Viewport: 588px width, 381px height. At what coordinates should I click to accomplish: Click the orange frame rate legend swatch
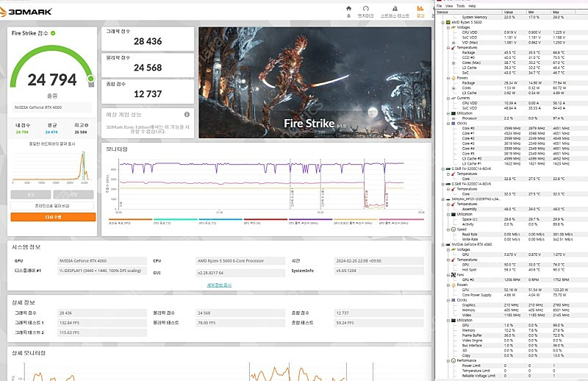(131, 219)
